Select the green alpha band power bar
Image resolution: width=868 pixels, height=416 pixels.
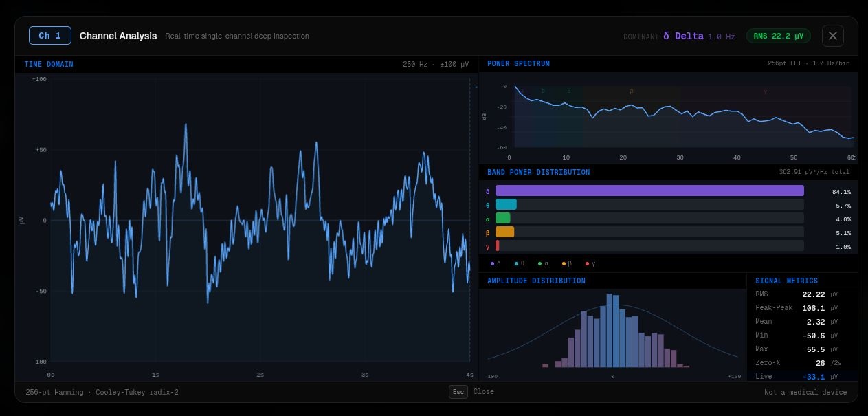point(503,219)
